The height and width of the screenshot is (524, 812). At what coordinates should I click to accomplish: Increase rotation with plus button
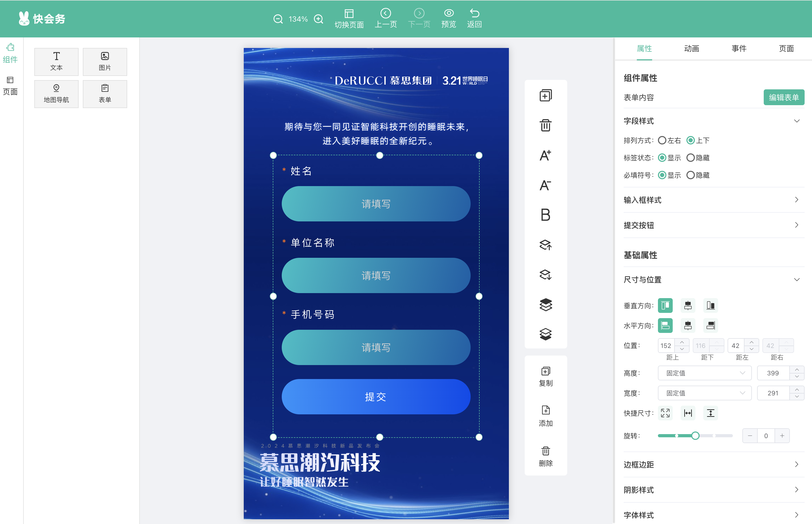[x=782, y=435]
